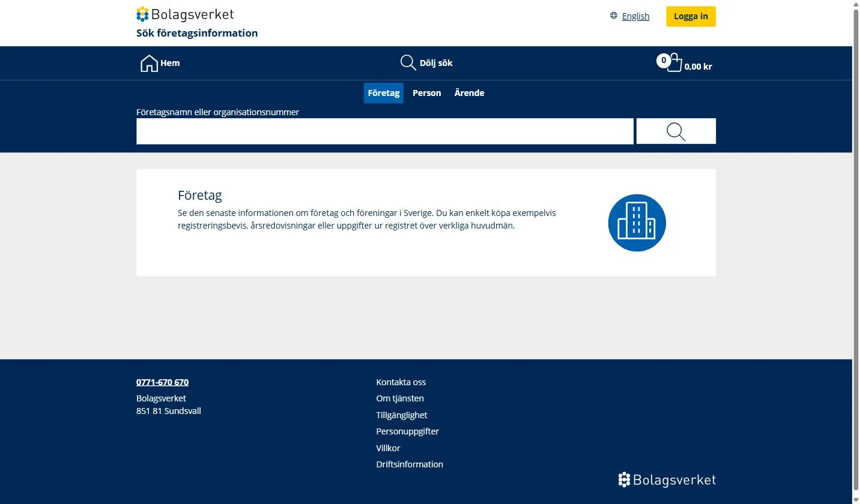Screen dimensions: 860x504
Task: Open the Driftsinformation footer link
Action: click(x=410, y=464)
